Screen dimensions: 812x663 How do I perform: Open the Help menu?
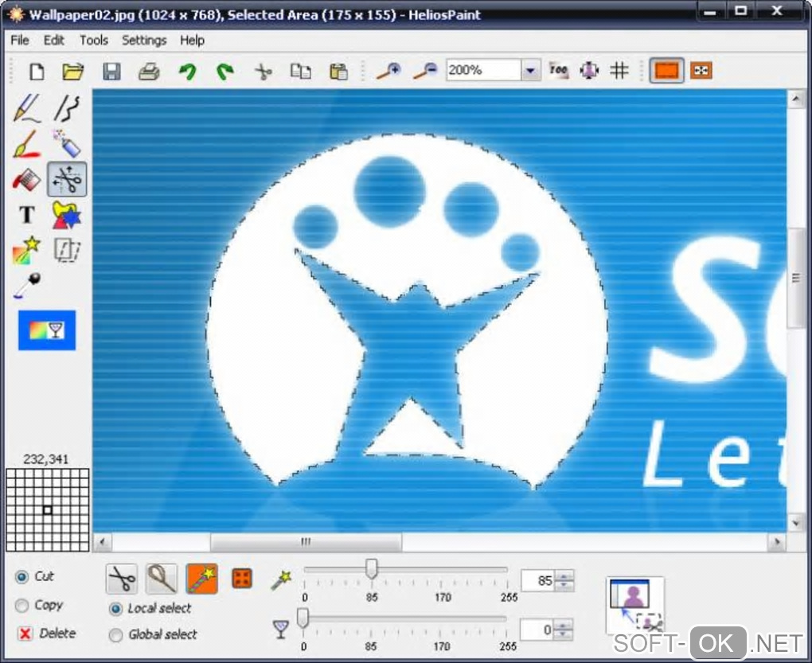(x=192, y=41)
